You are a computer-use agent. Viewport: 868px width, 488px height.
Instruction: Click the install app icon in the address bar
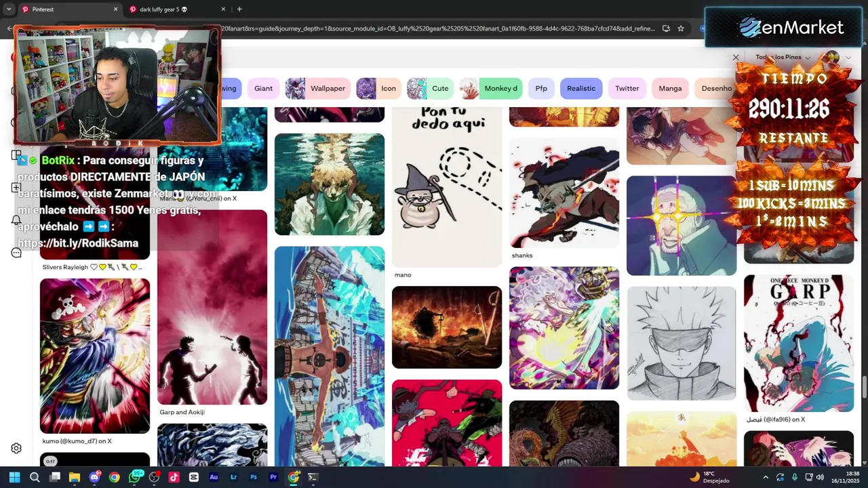tap(666, 28)
